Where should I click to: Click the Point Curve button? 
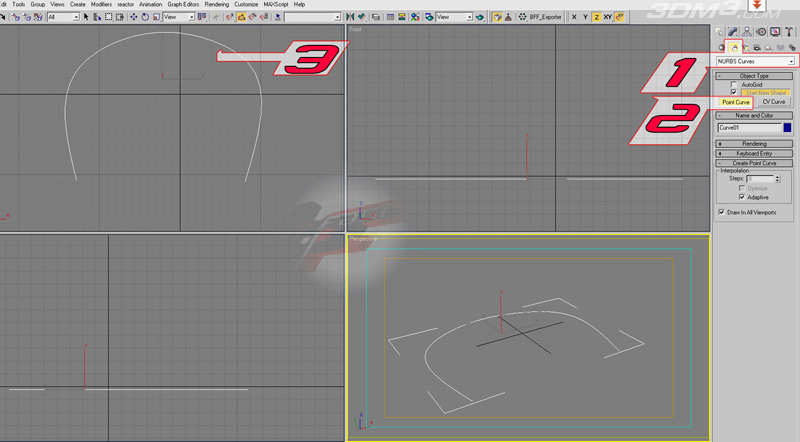point(736,102)
